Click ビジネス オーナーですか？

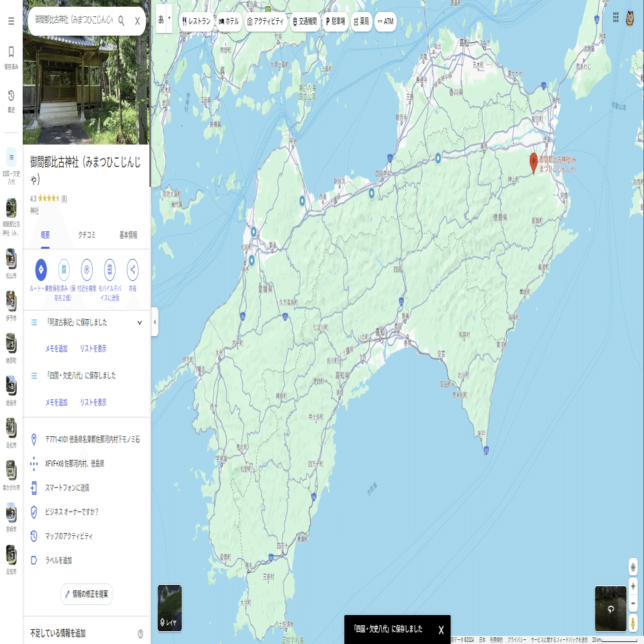point(86,512)
